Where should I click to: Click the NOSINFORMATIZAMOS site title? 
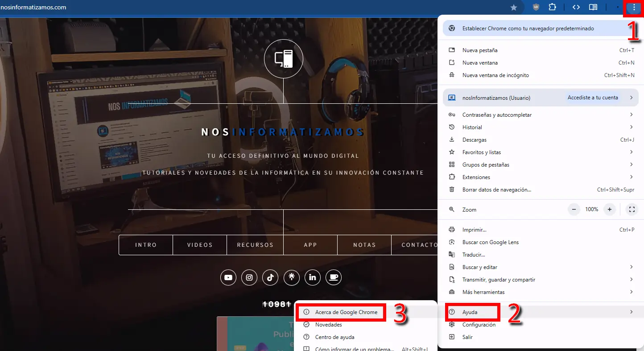283,132
